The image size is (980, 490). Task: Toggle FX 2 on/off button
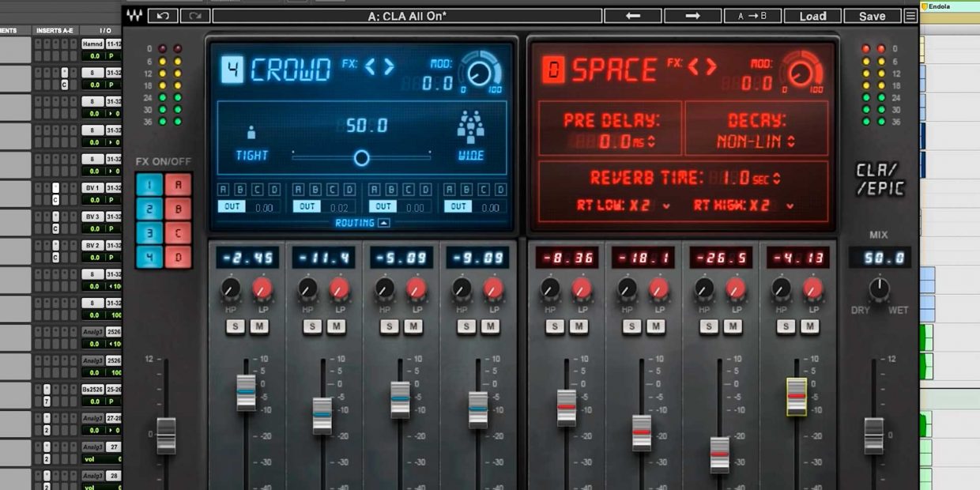click(x=149, y=209)
